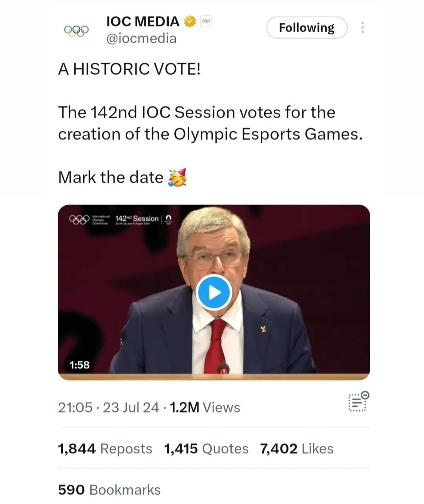Open the 1.2M Views analytics

click(205, 407)
